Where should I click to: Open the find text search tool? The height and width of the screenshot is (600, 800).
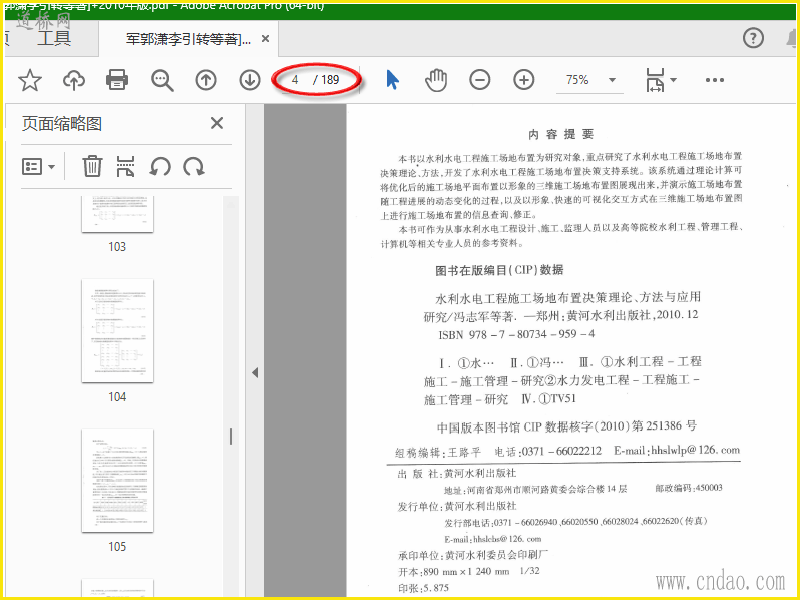pyautogui.click(x=162, y=80)
